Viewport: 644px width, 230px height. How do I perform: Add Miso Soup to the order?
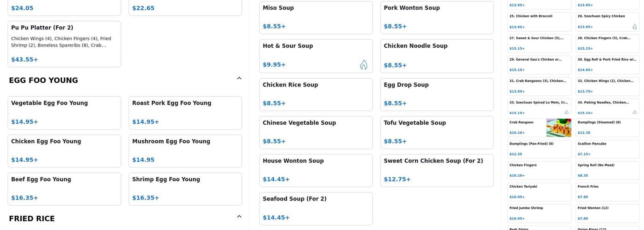pos(316,17)
